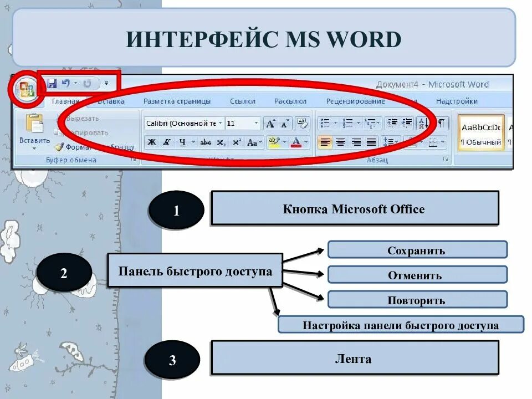Image resolution: width=532 pixels, height=399 pixels.
Task: Click the Вырезать command
Action: point(82,119)
